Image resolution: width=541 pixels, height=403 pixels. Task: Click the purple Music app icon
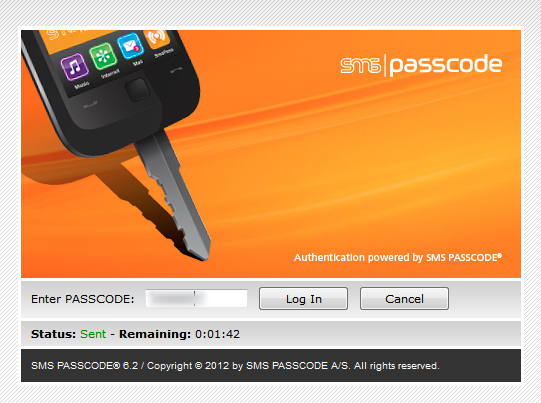tap(75, 67)
